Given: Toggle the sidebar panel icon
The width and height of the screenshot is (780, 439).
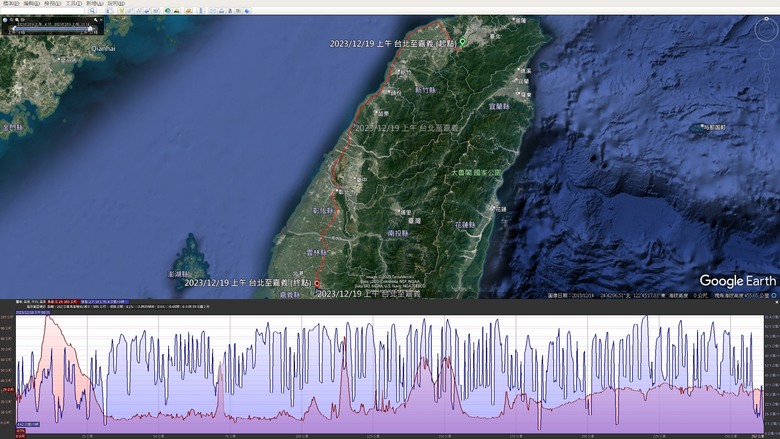Looking at the screenshot, I should 108,10.
